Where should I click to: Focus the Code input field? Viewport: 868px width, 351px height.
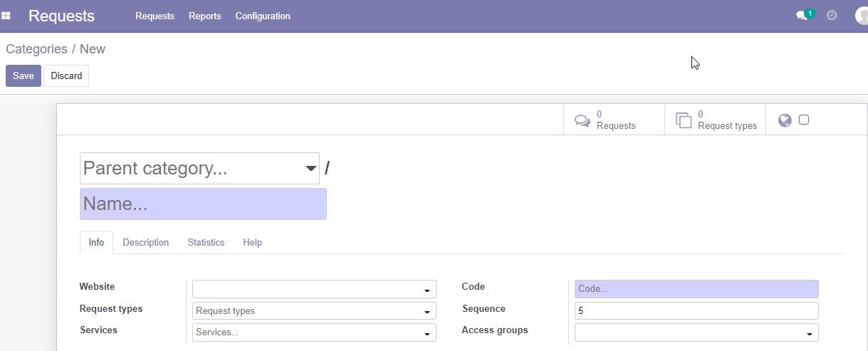(x=696, y=289)
